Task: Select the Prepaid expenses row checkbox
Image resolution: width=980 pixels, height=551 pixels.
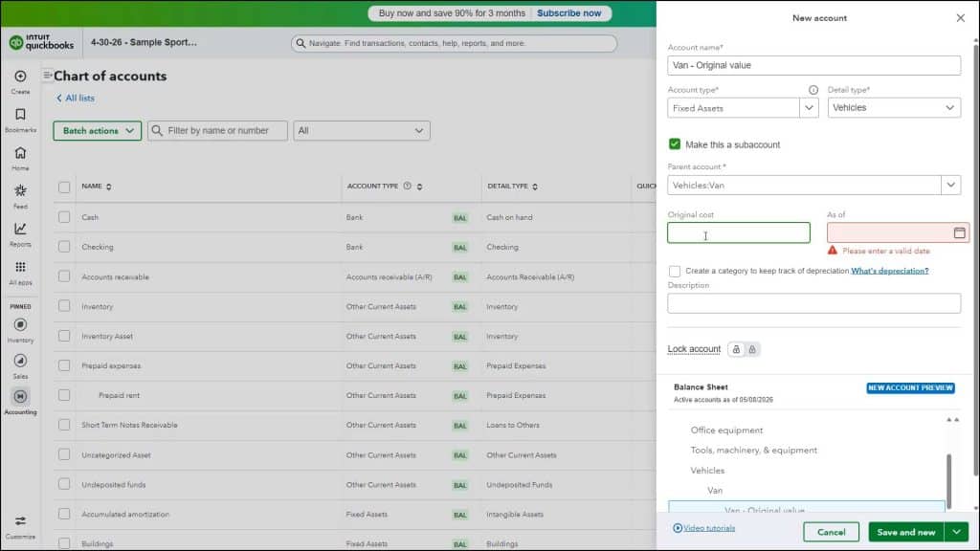Action: pos(64,364)
